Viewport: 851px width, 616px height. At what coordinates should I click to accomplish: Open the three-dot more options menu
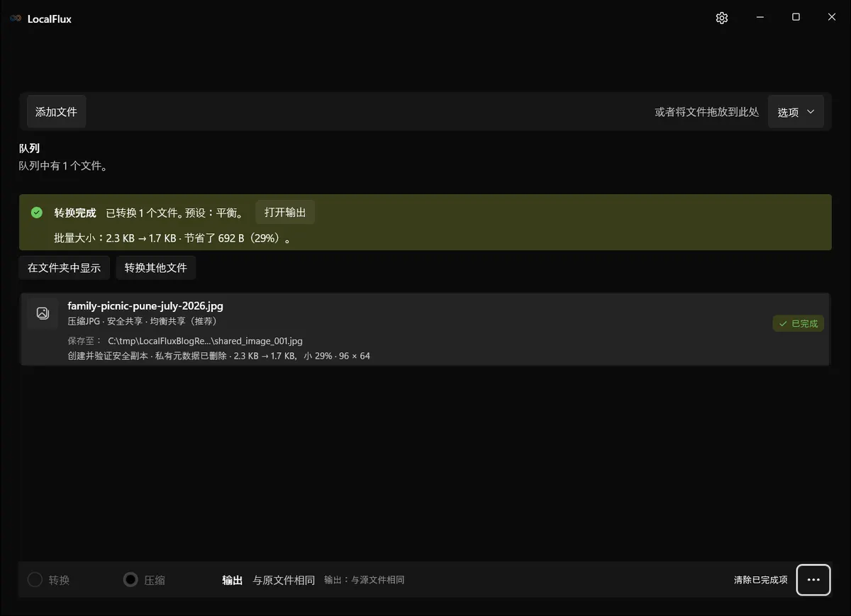(813, 580)
